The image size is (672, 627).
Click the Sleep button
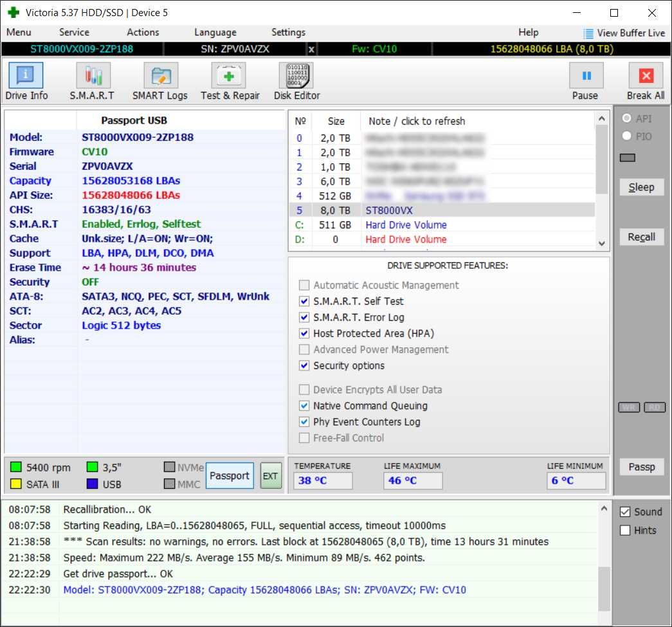click(642, 187)
